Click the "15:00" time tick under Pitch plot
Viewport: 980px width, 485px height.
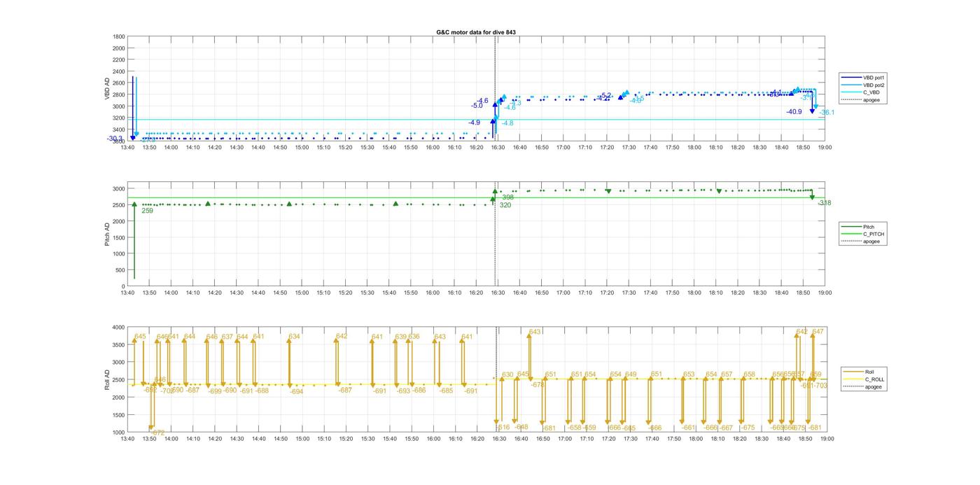[x=302, y=293]
